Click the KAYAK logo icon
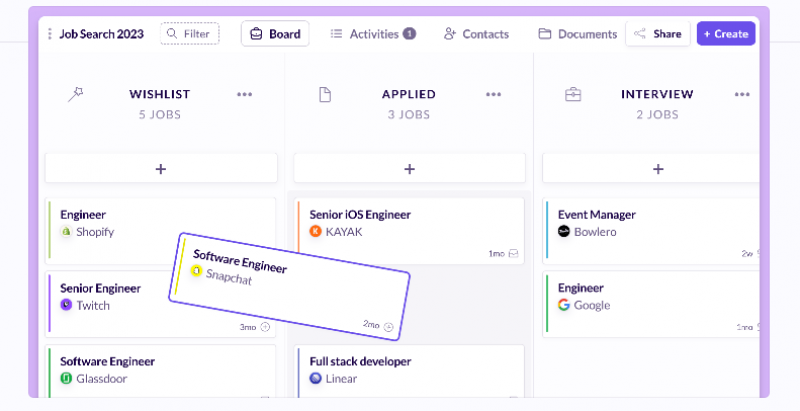800x411 pixels. 316,232
